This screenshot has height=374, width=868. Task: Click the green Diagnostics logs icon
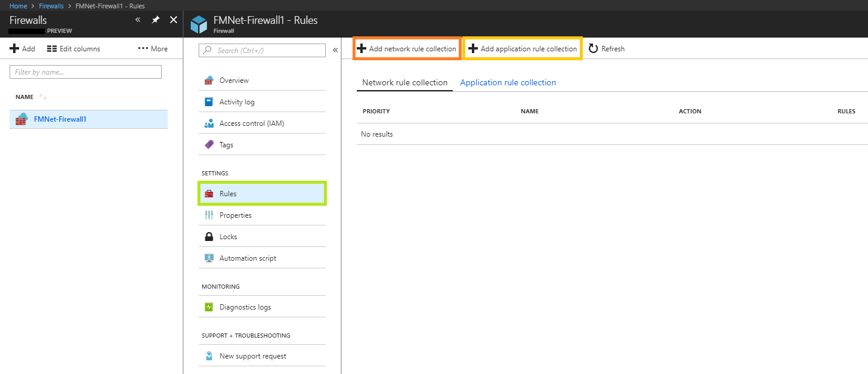[209, 307]
